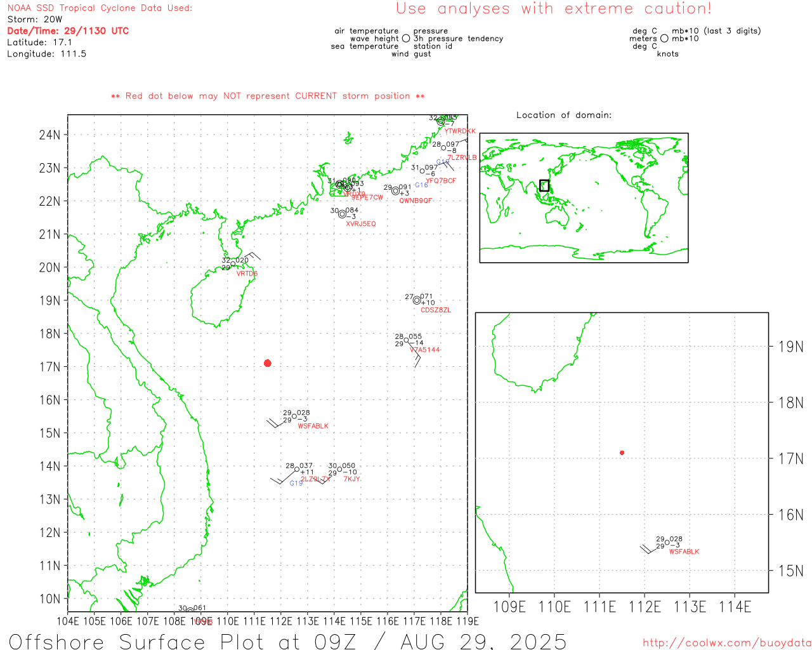Select the 7KJY station ID
Viewport: 812px width, 650px height.
coord(352,479)
